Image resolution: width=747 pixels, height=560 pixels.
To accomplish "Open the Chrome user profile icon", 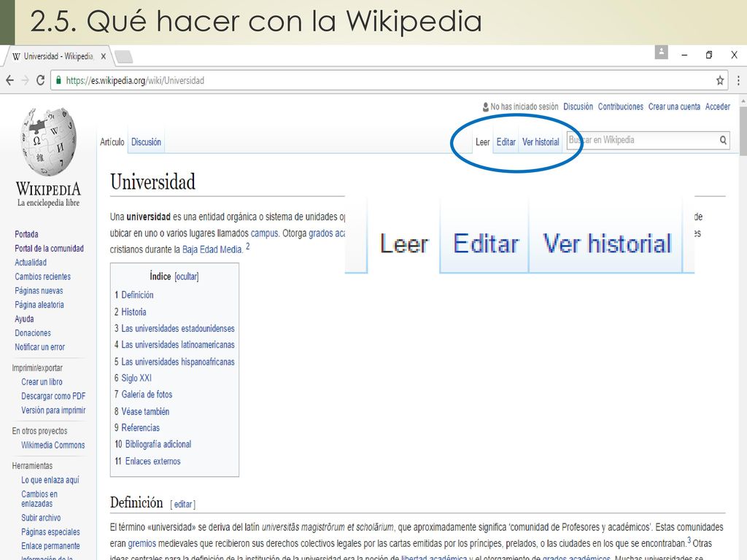I will click(661, 52).
